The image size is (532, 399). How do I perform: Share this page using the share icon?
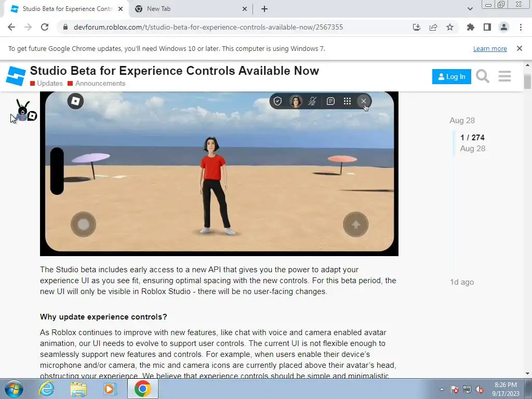(433, 27)
